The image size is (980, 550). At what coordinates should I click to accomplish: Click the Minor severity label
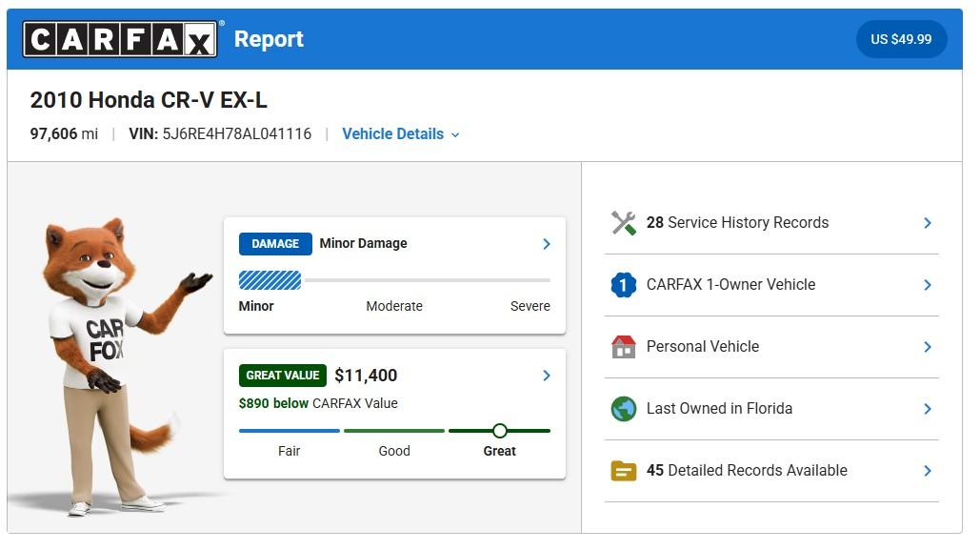click(256, 306)
